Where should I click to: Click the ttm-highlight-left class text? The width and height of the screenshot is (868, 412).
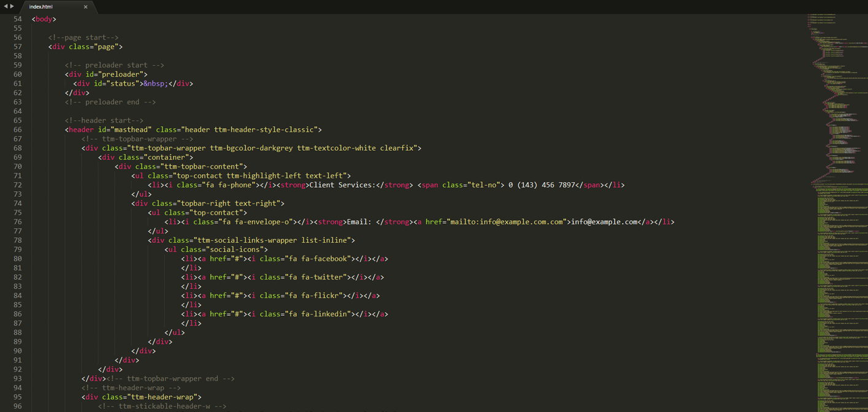(x=264, y=175)
